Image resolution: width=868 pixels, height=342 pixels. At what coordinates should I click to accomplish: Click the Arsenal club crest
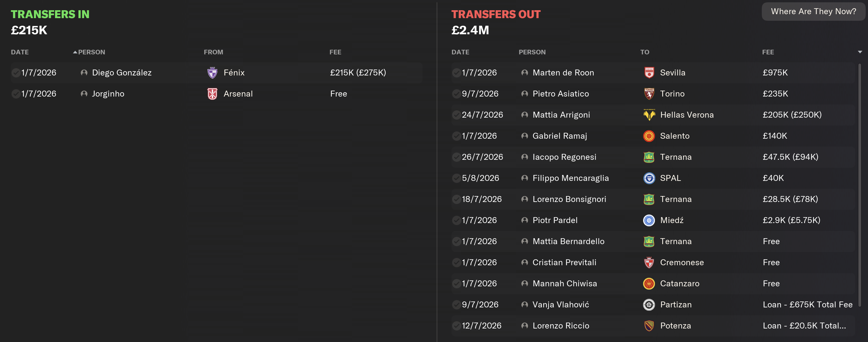[212, 94]
